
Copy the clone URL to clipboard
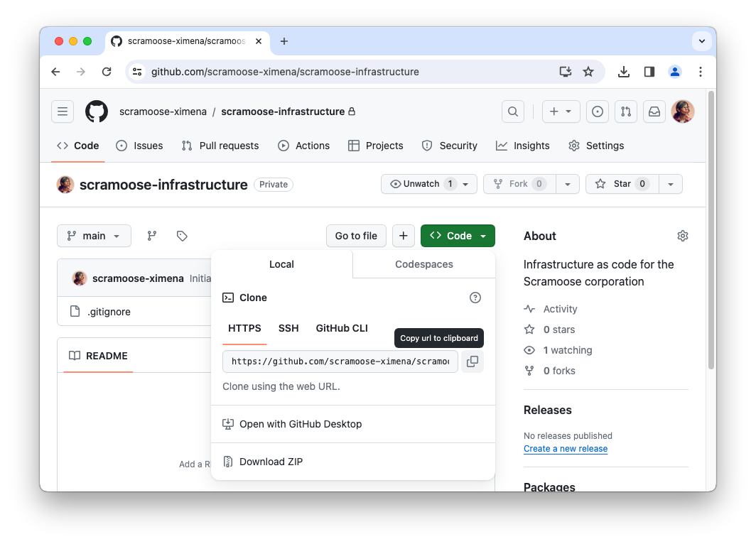point(472,361)
